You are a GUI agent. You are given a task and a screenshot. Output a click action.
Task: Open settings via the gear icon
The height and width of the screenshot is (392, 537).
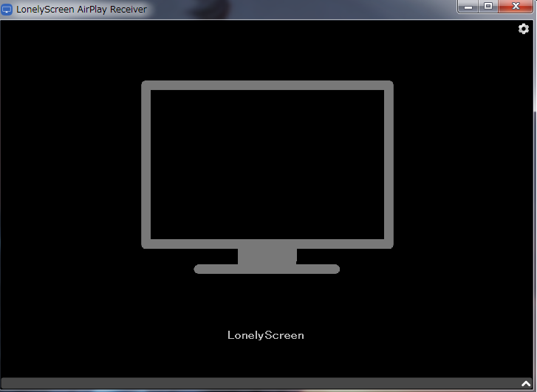(x=523, y=29)
